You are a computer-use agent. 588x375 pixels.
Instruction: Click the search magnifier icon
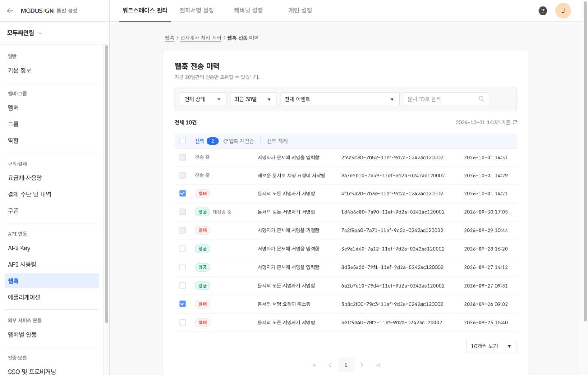click(481, 99)
